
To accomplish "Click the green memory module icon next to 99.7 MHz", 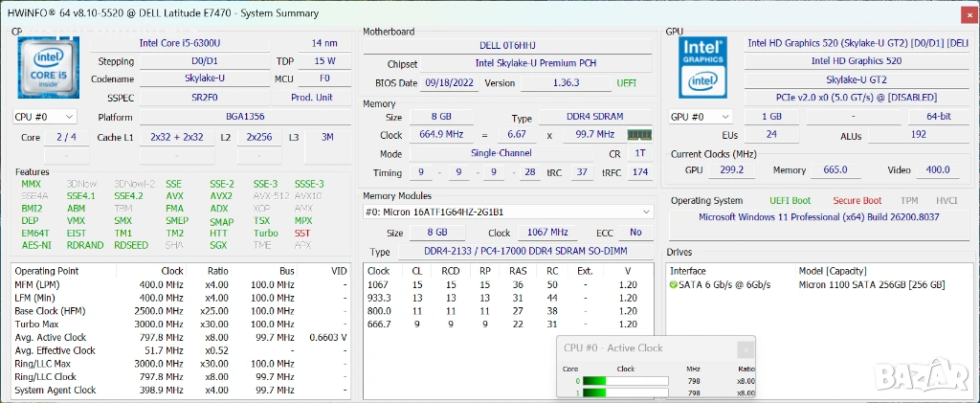I will pyautogui.click(x=638, y=136).
